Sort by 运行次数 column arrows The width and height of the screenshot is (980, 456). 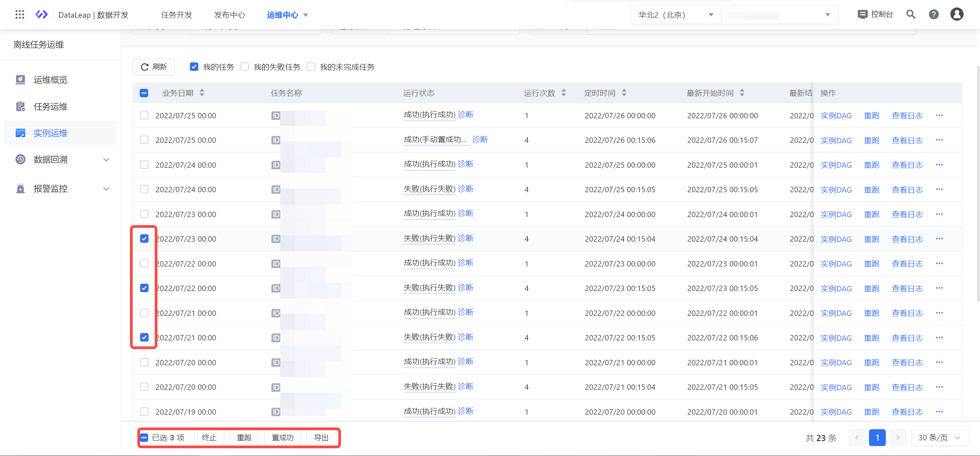pyautogui.click(x=563, y=93)
